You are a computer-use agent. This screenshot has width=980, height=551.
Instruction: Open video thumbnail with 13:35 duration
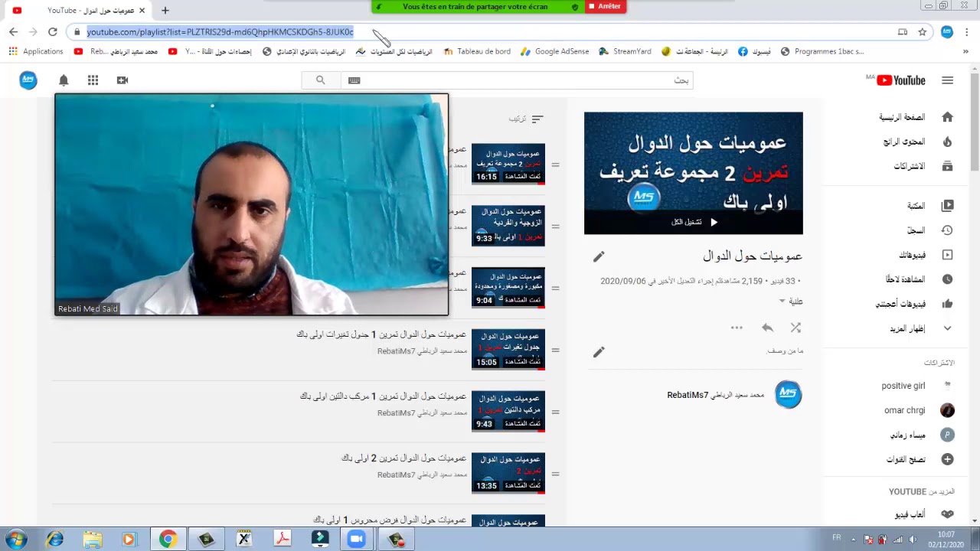pos(508,474)
